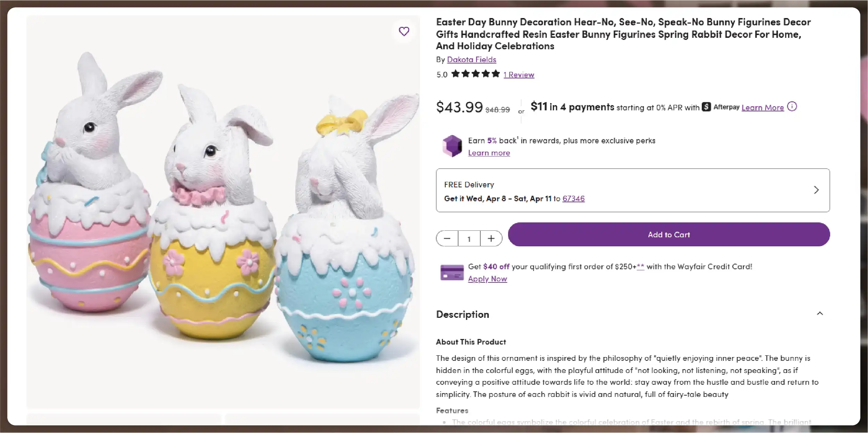This screenshot has height=433, width=868.
Task: Open the main bunny figurines product image
Action: click(223, 212)
